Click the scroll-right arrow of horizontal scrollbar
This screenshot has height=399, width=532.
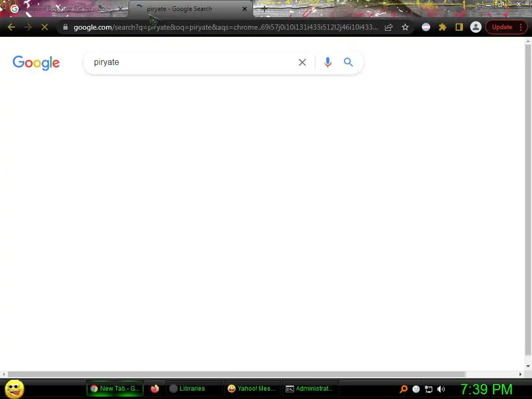tap(521, 374)
